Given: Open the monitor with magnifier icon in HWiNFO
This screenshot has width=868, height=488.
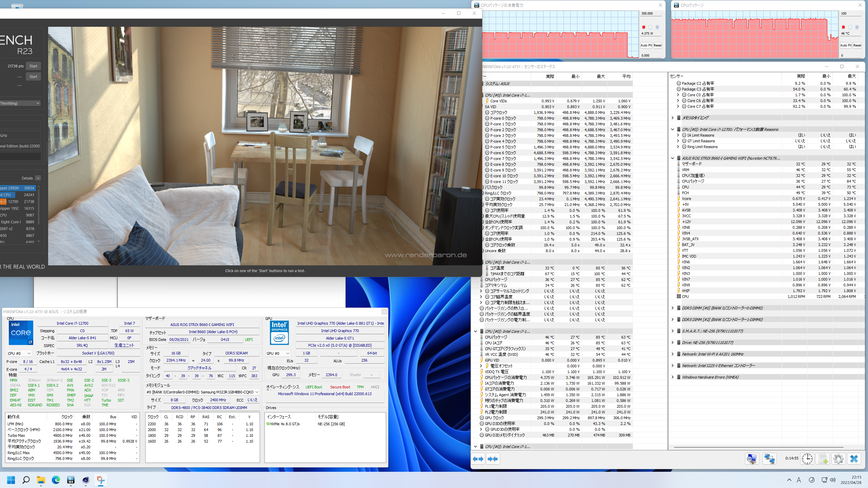Looking at the screenshot, I should tap(752, 459).
